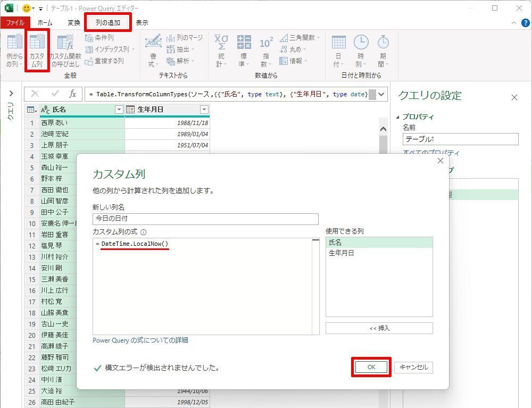Open the Trigonometry functions
The width and height of the screenshot is (532, 408).
[x=300, y=37]
